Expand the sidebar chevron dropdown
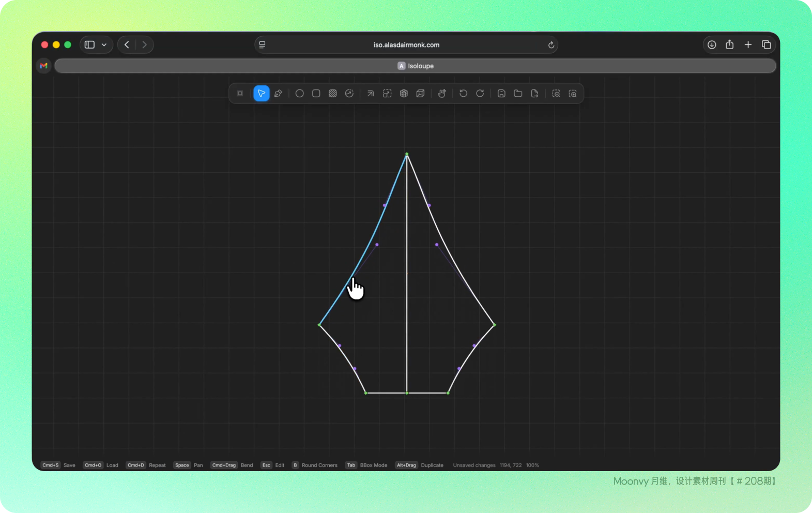Image resolution: width=812 pixels, height=513 pixels. point(104,45)
